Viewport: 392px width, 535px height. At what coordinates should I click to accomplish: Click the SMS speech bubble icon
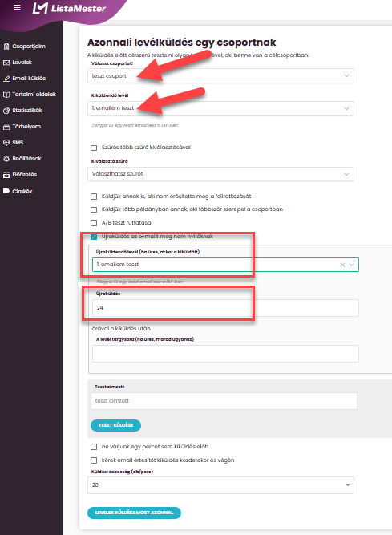point(6,143)
